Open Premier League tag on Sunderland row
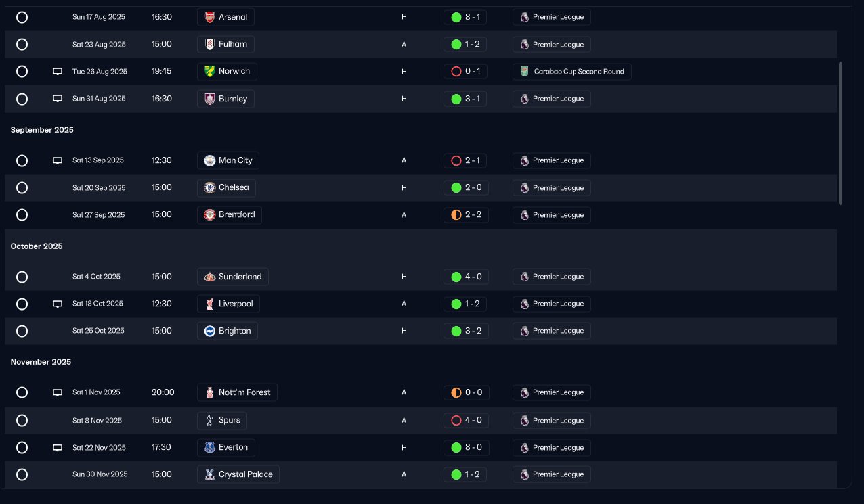The width and height of the screenshot is (864, 504). click(552, 277)
